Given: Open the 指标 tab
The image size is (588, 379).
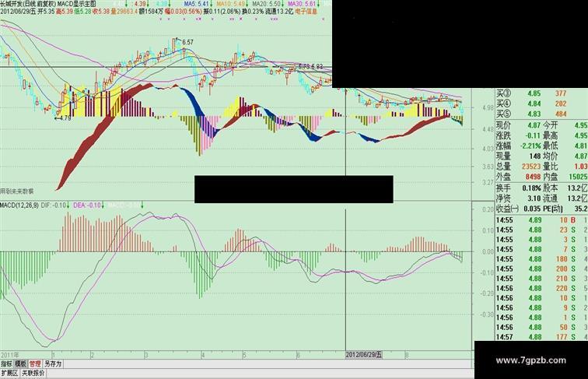Looking at the screenshot, I should [6, 363].
